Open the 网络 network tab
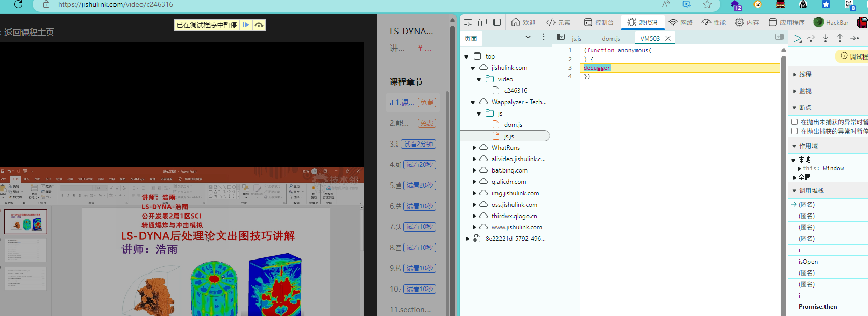This screenshot has width=868, height=316. (681, 22)
